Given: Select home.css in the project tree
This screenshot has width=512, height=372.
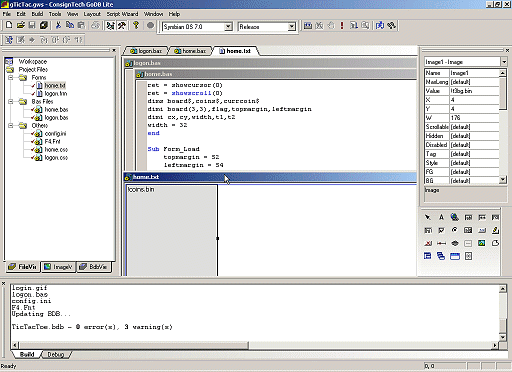Looking at the screenshot, I should click(x=56, y=150).
